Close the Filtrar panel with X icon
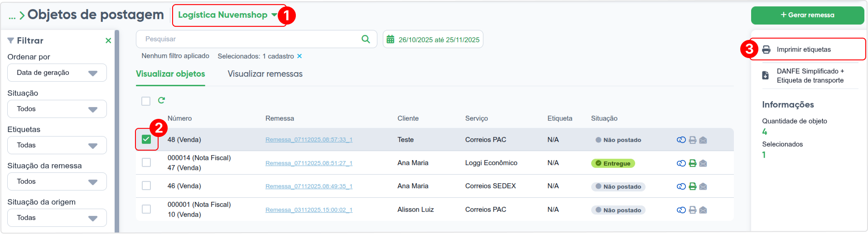The width and height of the screenshot is (868, 234). coord(108,40)
